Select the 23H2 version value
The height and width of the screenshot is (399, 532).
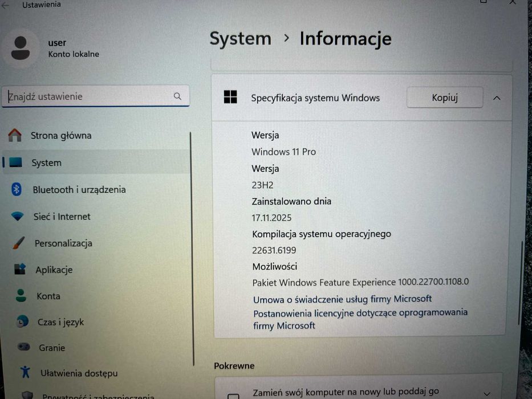[262, 185]
